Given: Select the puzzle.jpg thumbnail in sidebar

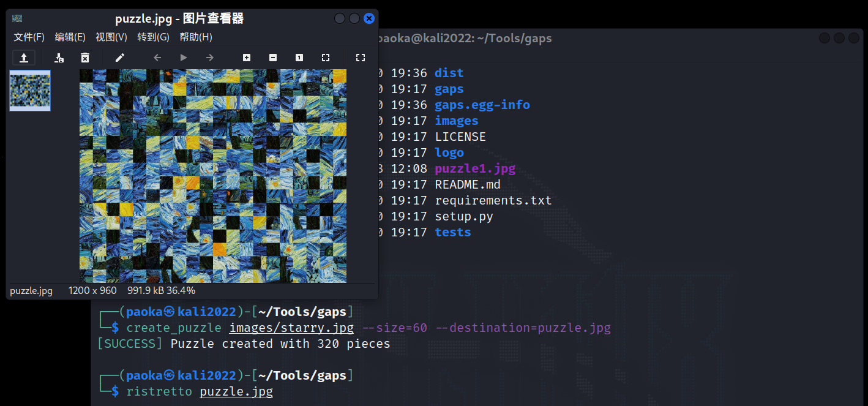Looking at the screenshot, I should [x=30, y=90].
